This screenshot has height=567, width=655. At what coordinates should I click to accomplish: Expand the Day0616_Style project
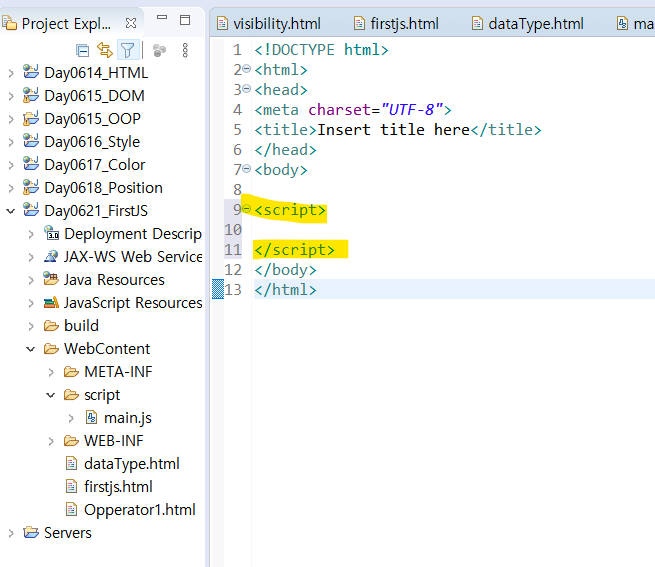pyautogui.click(x=11, y=142)
